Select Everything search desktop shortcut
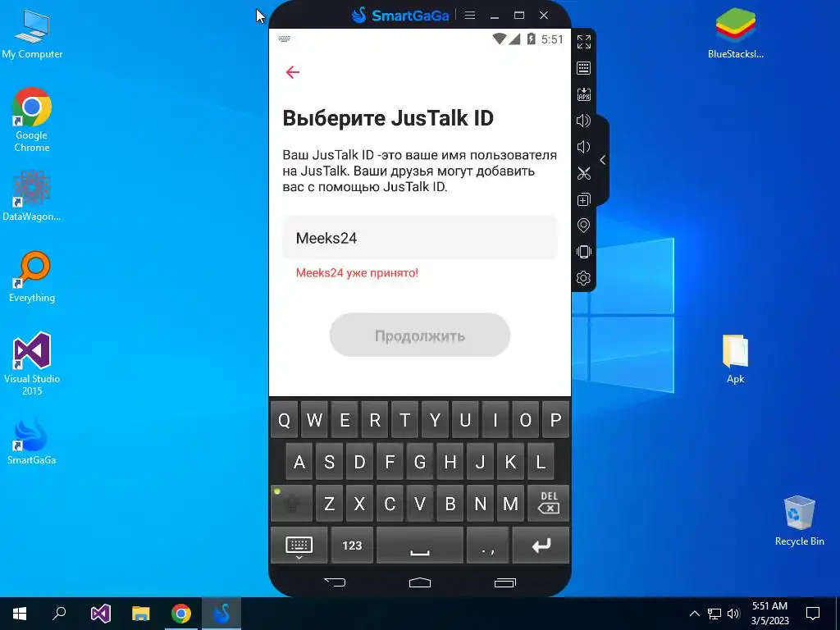Image resolution: width=840 pixels, height=630 pixels. pyautogui.click(x=32, y=276)
